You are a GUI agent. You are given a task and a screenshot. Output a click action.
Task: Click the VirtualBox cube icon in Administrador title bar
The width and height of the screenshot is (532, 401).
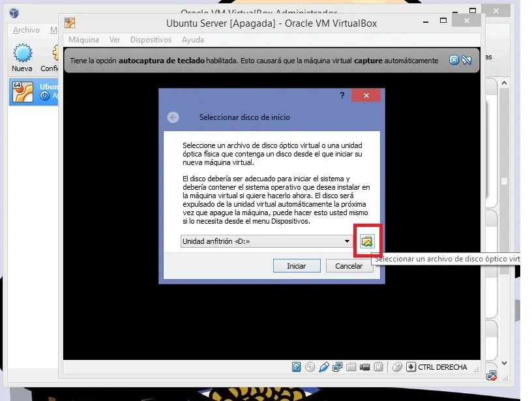click(x=14, y=13)
